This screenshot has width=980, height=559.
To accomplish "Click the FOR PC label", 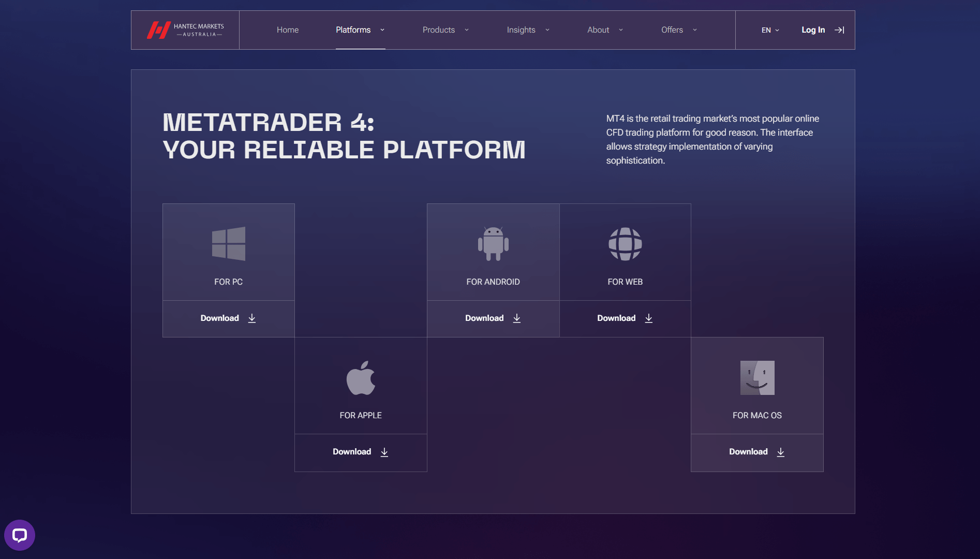I will coord(229,282).
